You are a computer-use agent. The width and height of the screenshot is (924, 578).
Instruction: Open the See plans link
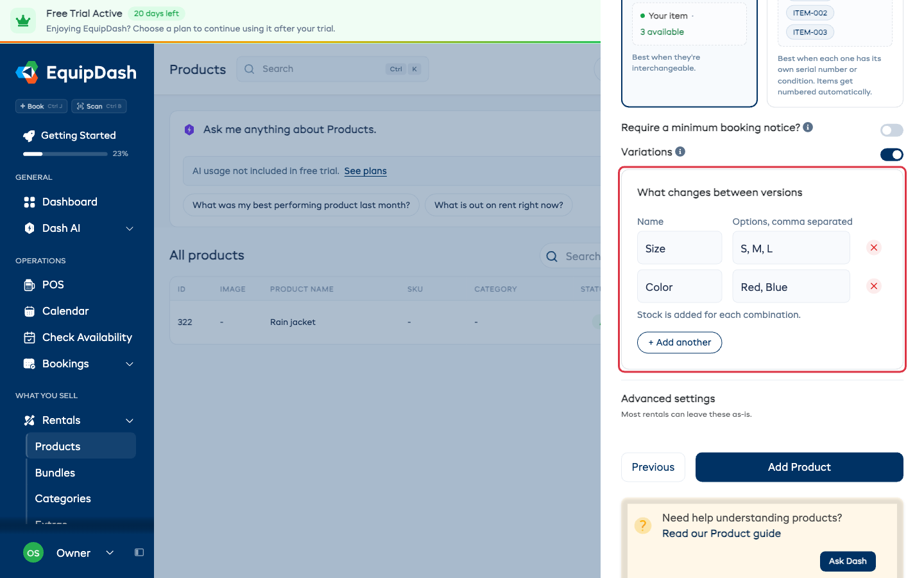pos(366,171)
